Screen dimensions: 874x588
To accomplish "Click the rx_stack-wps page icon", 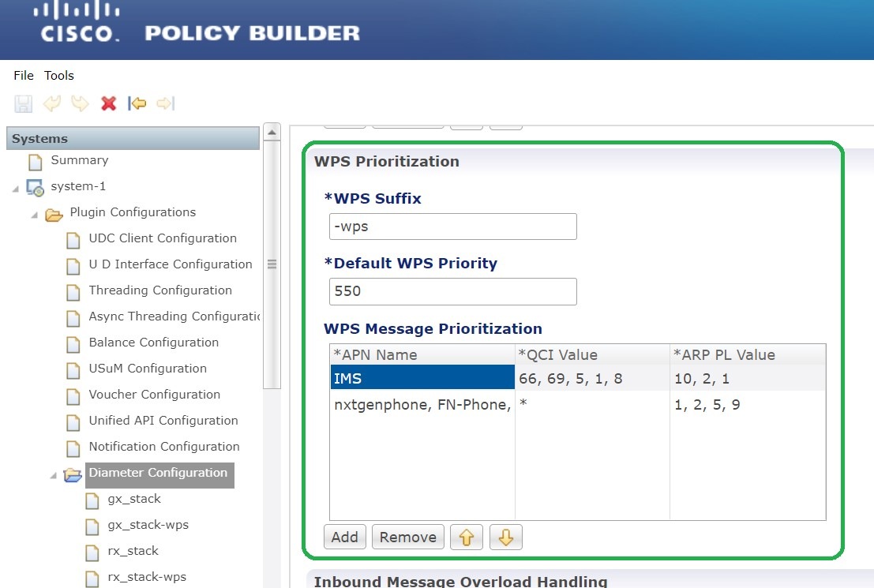I will tap(92, 579).
